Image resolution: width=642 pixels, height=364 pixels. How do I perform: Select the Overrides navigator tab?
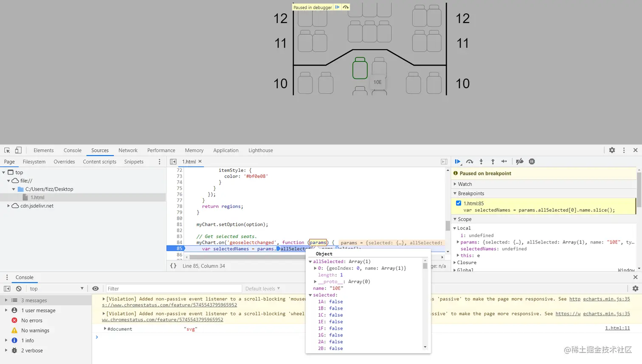click(64, 162)
